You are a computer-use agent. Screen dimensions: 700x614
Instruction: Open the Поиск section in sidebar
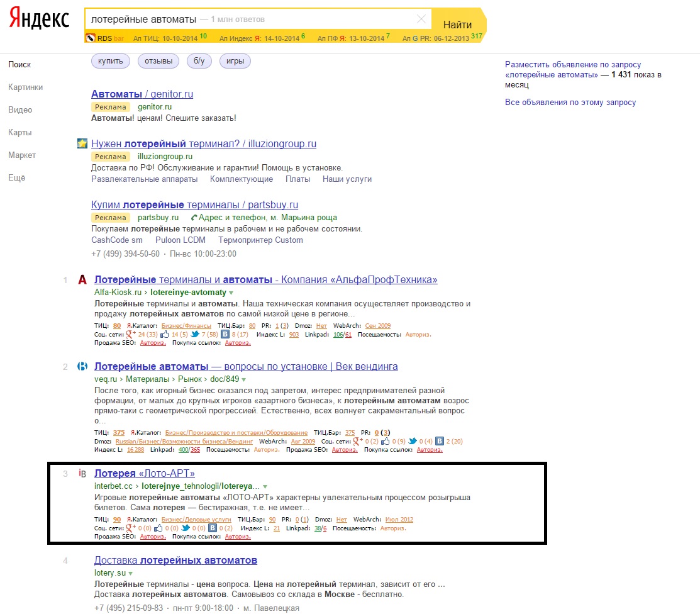coord(19,64)
